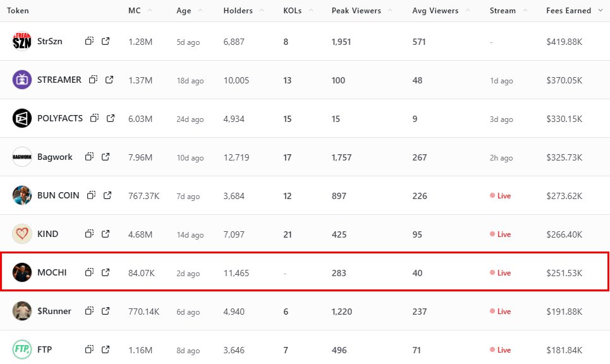Image resolution: width=610 pixels, height=364 pixels.
Task: Copy the StrSzn token address
Action: coord(90,41)
